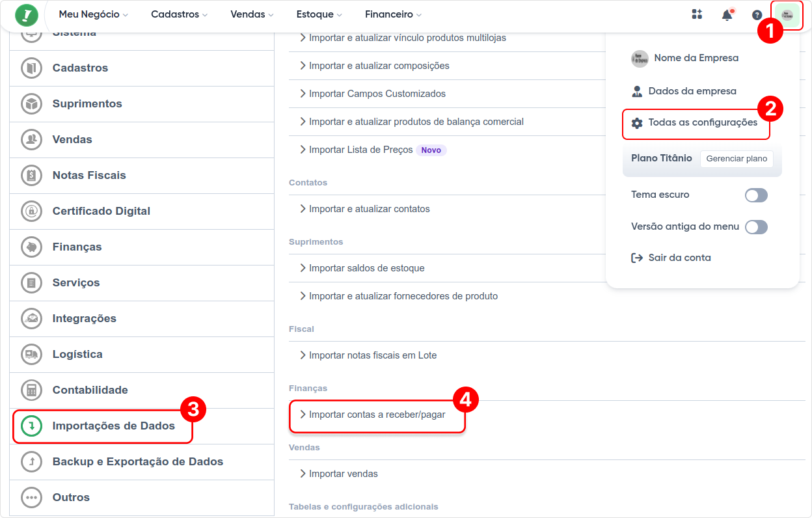Click the green Bling logo icon

27,14
